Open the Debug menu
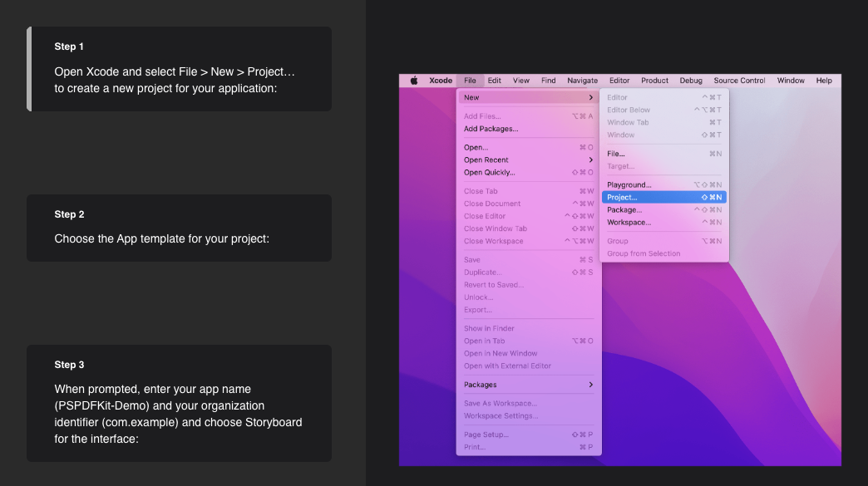Screen dimensions: 868x486 (x=691, y=81)
